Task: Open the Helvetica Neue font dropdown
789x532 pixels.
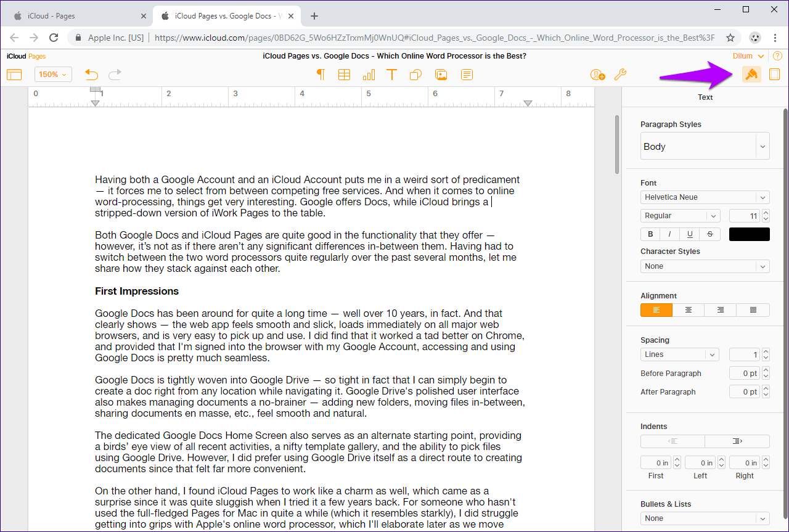Action: coord(705,197)
